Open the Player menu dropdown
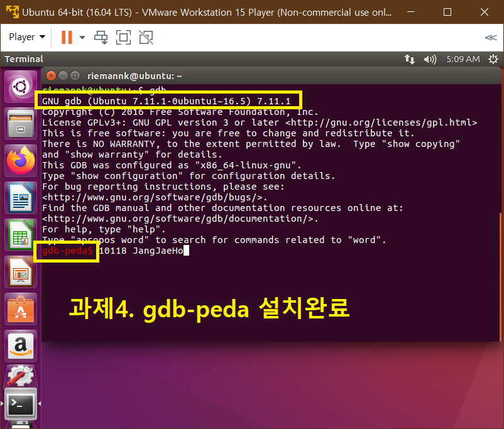504x429 pixels. point(27,37)
